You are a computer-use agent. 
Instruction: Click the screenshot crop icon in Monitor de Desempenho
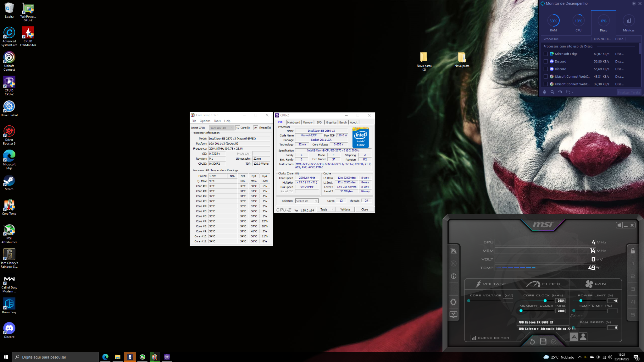coord(568,92)
